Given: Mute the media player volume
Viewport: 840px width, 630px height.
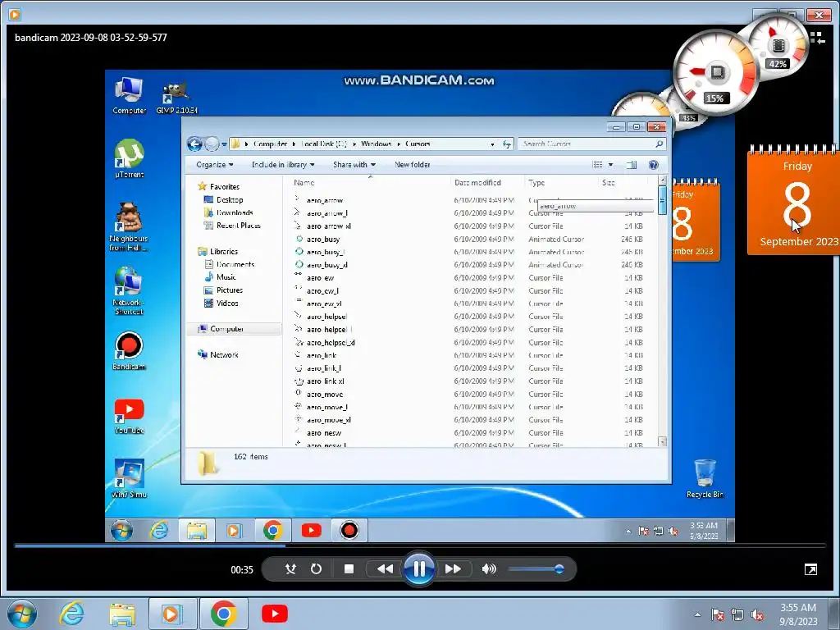Looking at the screenshot, I should (489, 569).
